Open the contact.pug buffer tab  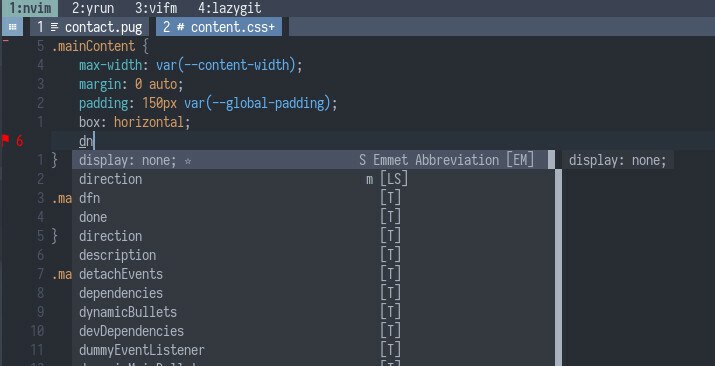[89, 27]
